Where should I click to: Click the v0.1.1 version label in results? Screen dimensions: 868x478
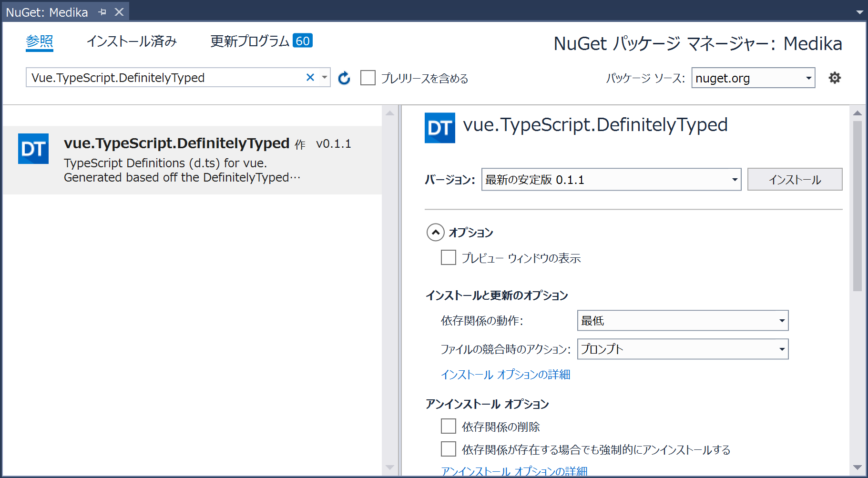(x=334, y=144)
